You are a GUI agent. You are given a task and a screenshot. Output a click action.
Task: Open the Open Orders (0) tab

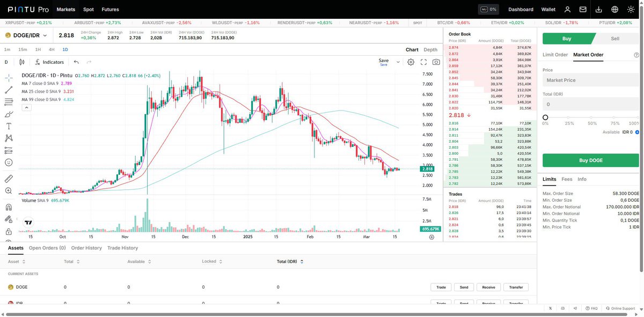click(47, 248)
